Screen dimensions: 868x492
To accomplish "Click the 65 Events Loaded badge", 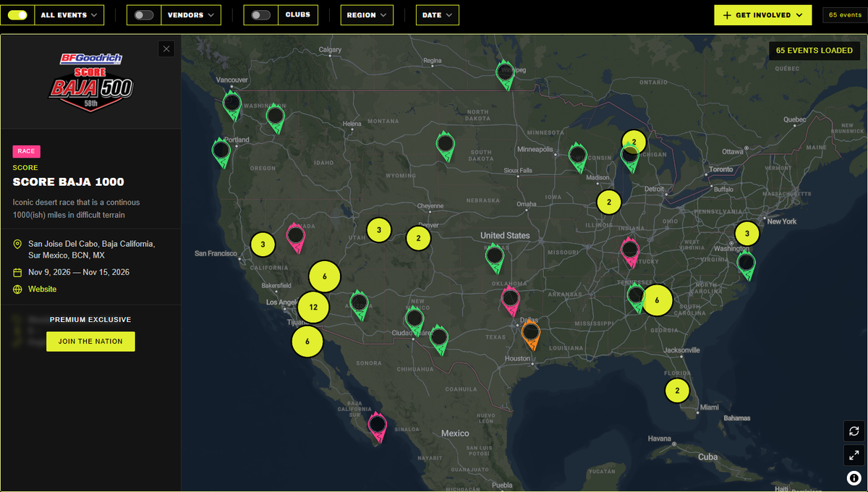I will (x=814, y=51).
